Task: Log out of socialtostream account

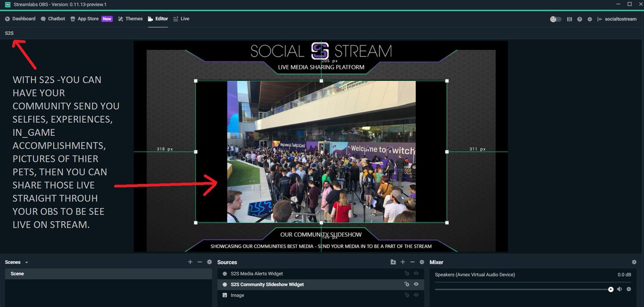Action: [x=616, y=19]
